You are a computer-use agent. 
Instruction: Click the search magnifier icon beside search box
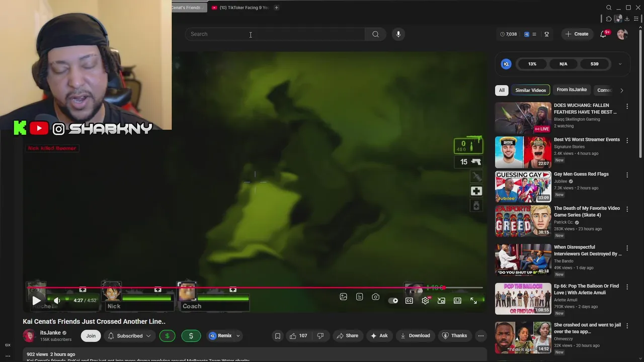(375, 34)
